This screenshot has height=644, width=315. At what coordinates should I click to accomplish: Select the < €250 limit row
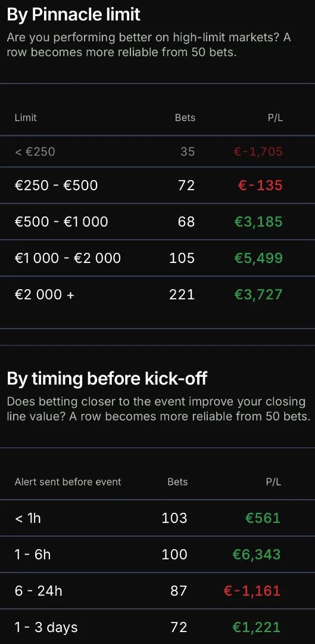[157, 151]
